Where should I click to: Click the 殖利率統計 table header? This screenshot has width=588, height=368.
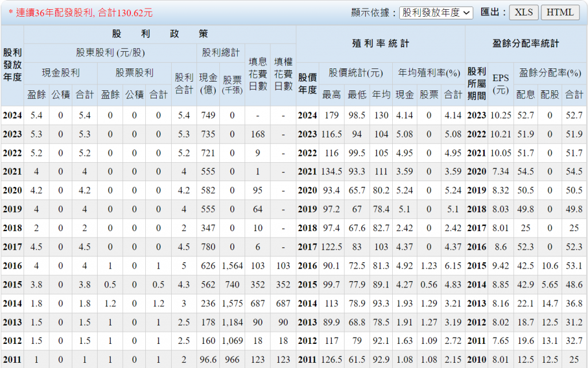click(380, 43)
